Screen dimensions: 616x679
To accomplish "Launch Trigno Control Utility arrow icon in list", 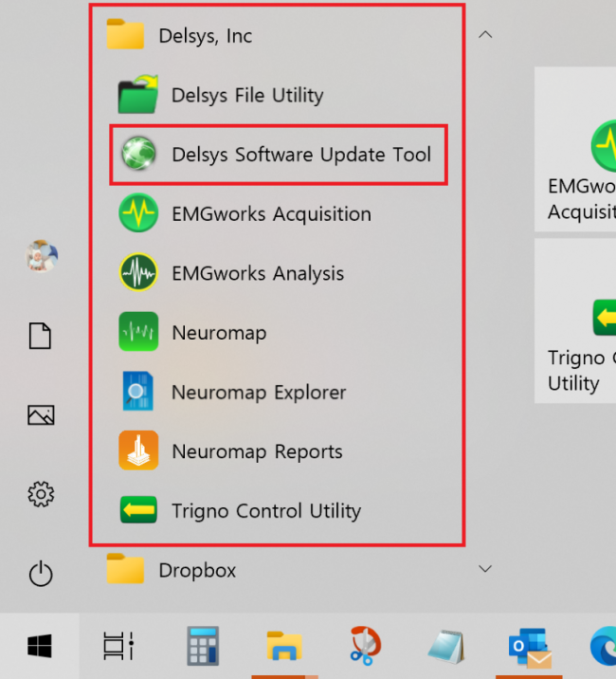I will coord(138,509).
